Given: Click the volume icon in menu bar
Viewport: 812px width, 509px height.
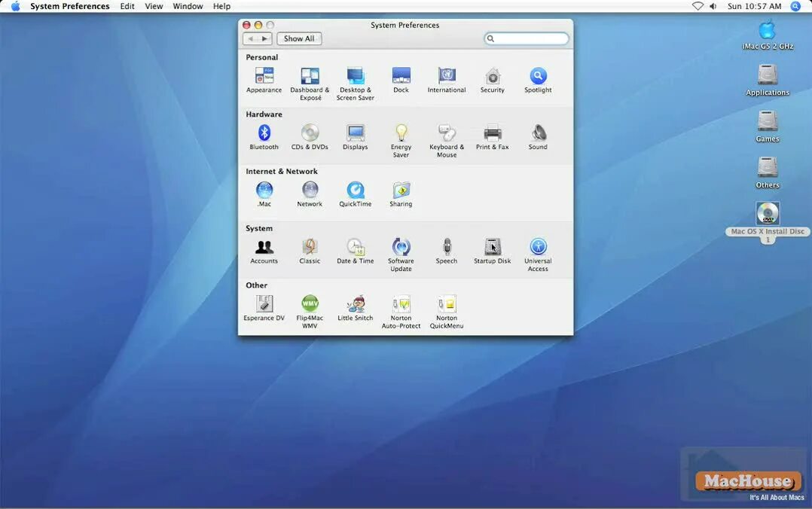Looking at the screenshot, I should (x=713, y=6).
